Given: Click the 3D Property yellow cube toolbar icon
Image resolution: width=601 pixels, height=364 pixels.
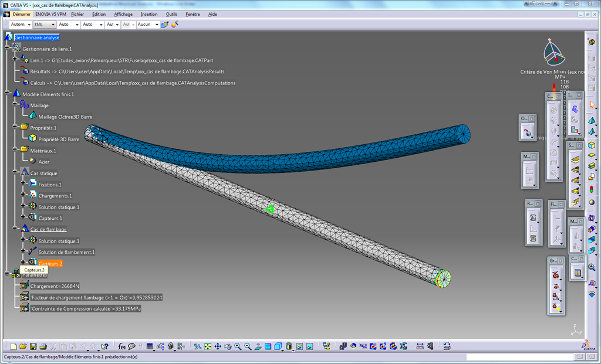Looking at the screenshot, I should point(592,145).
